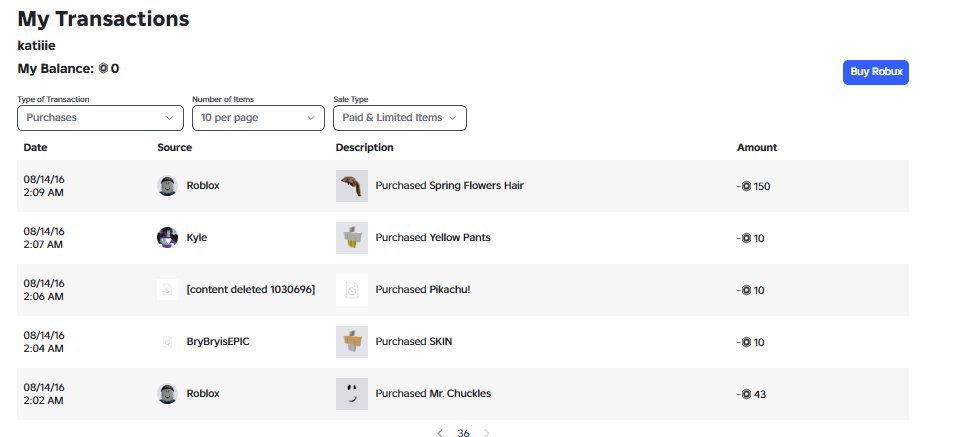965x437 pixels.
Task: Open BryBryisEPIC source link
Action: pyautogui.click(x=218, y=342)
